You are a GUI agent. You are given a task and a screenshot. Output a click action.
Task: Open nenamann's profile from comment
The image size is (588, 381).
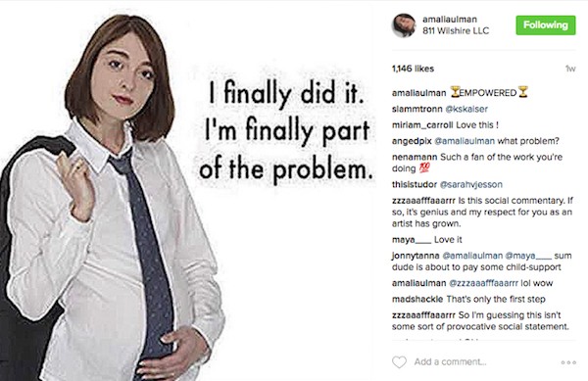(415, 157)
